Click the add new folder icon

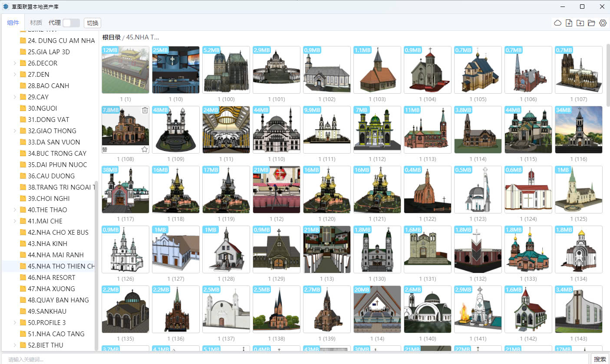point(580,23)
